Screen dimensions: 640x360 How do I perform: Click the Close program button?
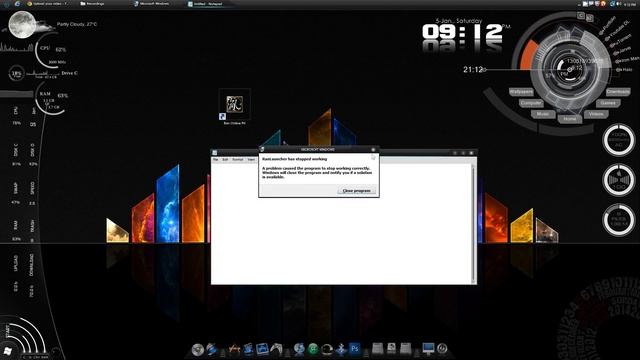[x=356, y=191]
